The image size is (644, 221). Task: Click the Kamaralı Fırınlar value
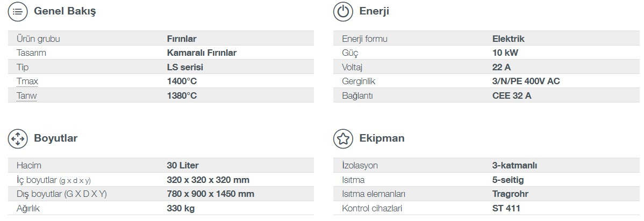coord(202,53)
